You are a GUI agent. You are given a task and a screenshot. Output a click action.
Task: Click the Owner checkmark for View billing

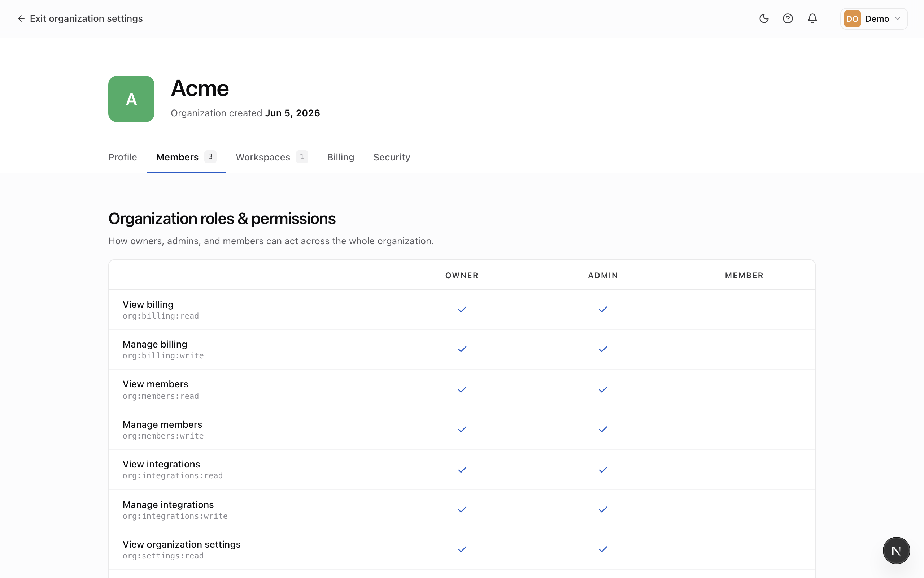[462, 309]
